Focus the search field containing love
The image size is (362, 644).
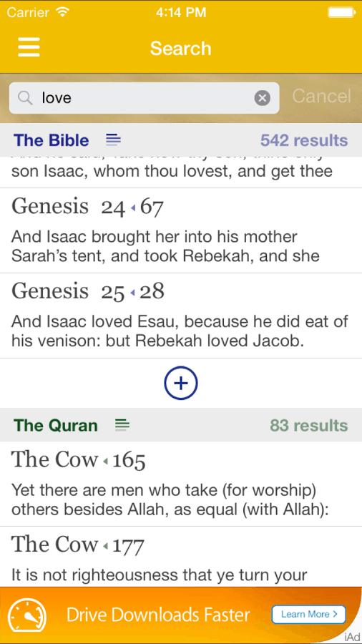[x=144, y=98]
